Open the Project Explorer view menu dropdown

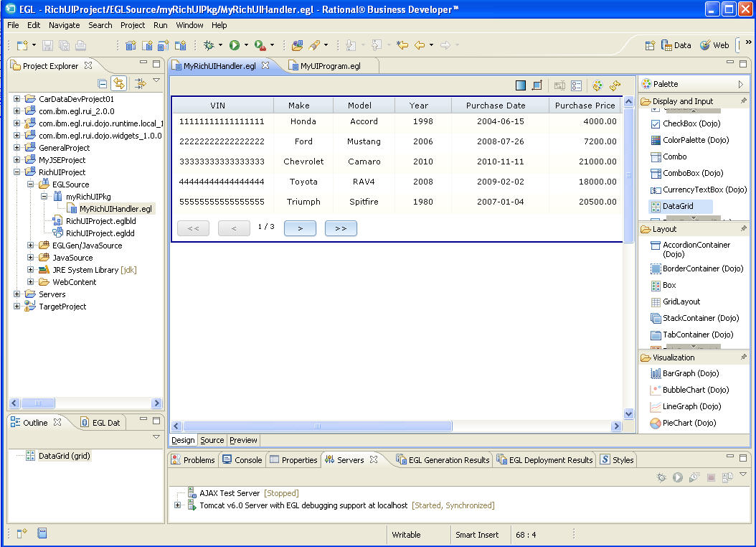(156, 81)
